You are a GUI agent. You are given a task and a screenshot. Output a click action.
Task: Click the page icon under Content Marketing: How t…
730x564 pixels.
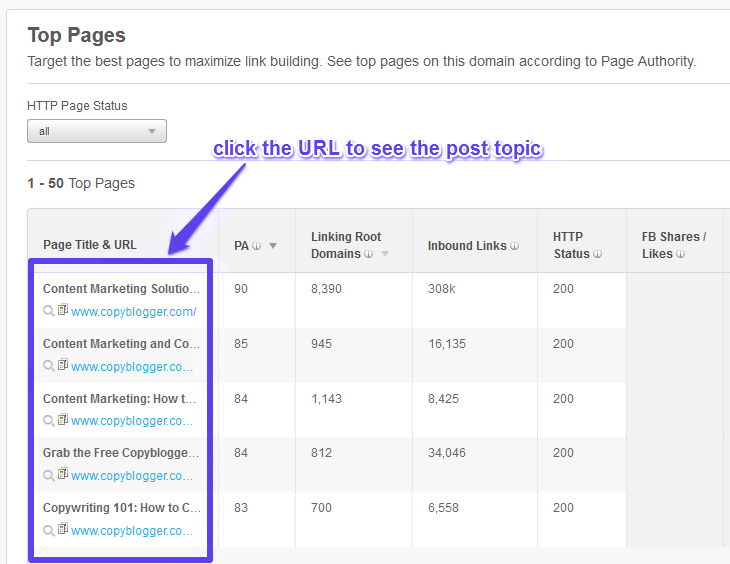(63, 420)
